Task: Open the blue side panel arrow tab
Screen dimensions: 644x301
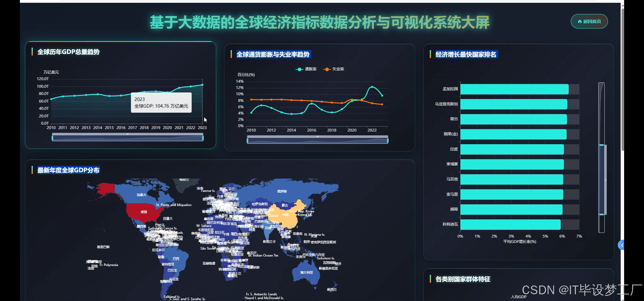Action: tap(621, 245)
